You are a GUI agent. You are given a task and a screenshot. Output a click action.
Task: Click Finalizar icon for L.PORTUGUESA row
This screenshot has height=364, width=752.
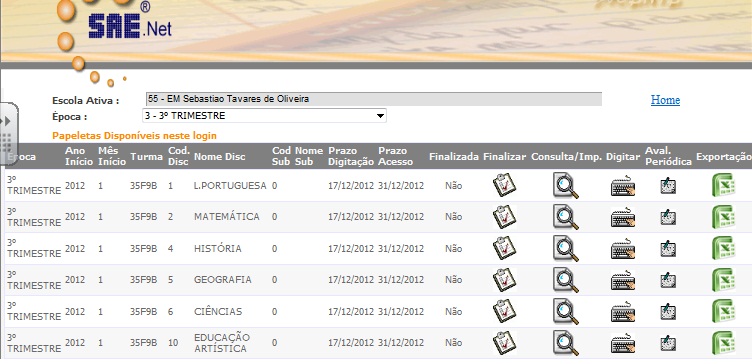[x=505, y=185]
